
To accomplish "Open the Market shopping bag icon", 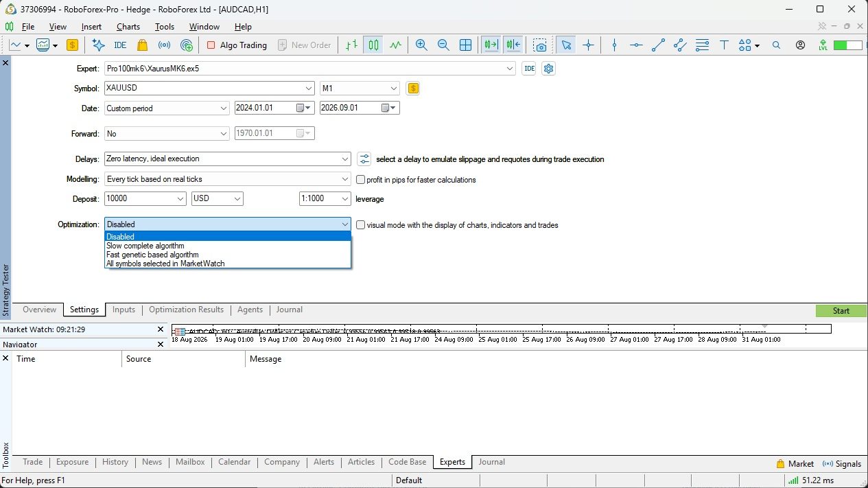I will 142,45.
